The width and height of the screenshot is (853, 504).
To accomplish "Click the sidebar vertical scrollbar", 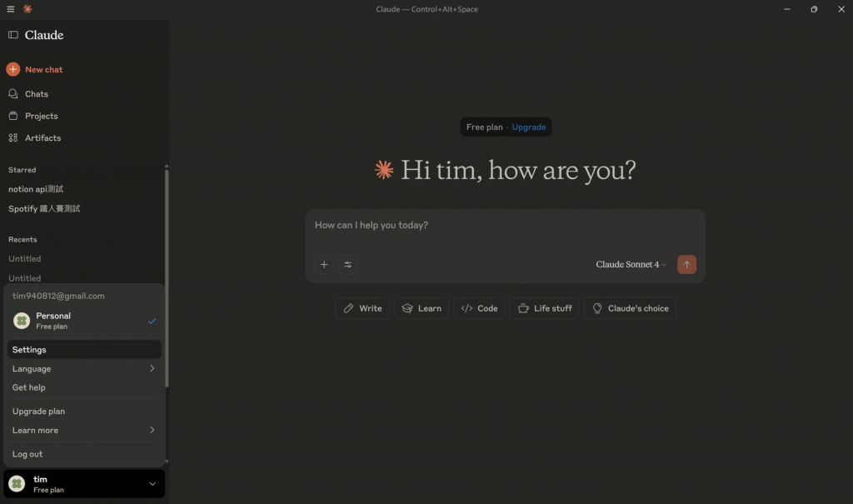I will click(167, 277).
